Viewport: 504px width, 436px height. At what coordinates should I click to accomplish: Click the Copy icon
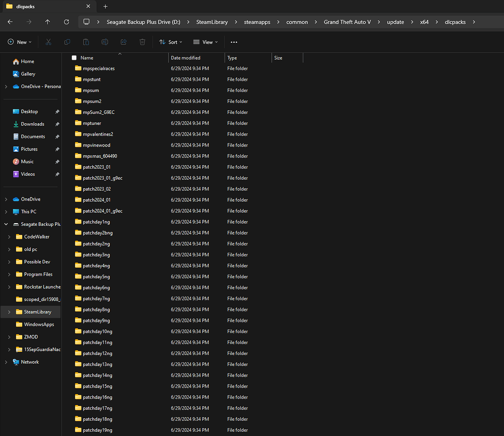67,42
